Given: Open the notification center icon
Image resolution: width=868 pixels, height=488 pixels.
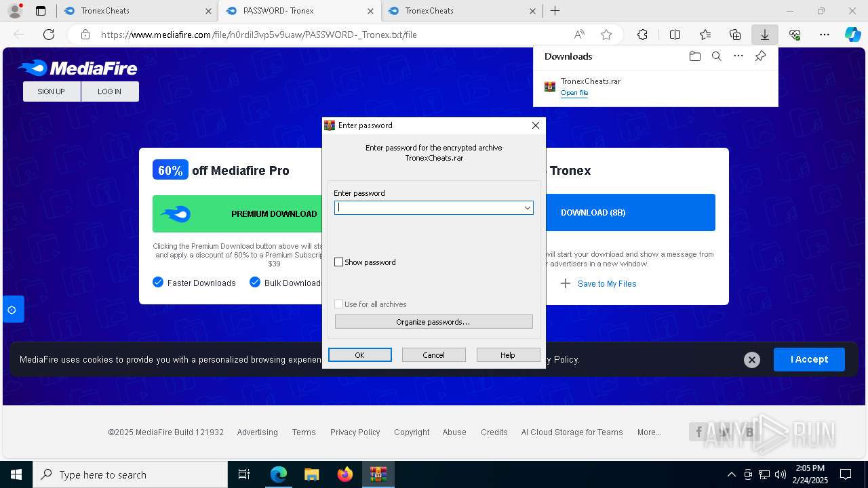Looking at the screenshot, I should [x=846, y=474].
